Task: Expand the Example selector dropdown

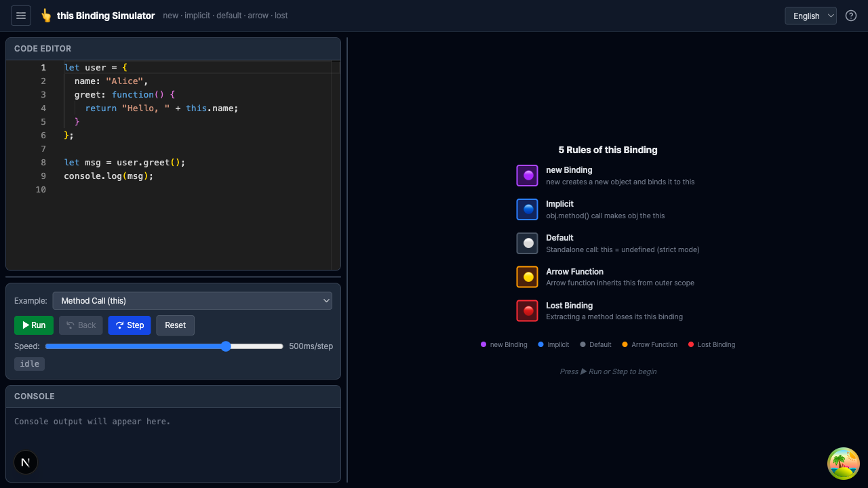Action: 192,301
